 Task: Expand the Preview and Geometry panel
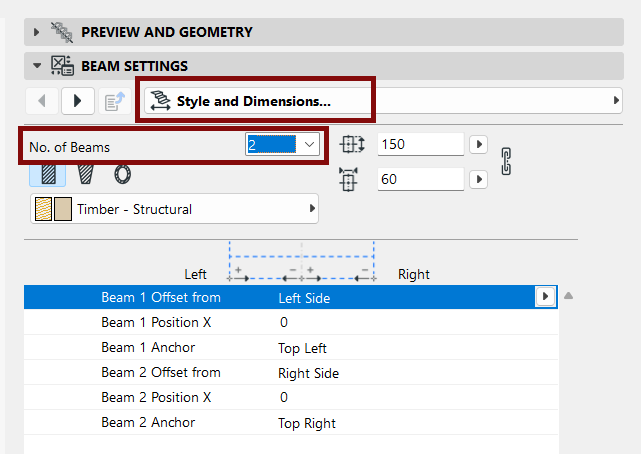point(36,32)
